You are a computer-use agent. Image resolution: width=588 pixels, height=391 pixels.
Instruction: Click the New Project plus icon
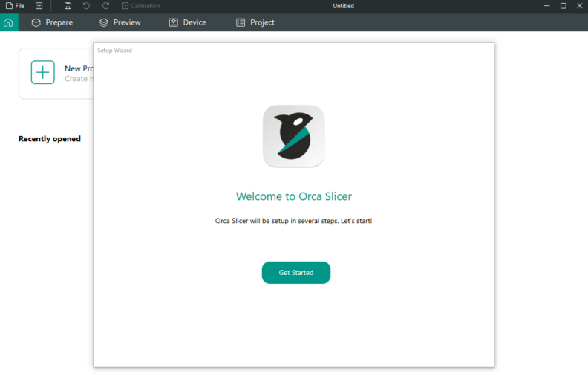coord(43,72)
